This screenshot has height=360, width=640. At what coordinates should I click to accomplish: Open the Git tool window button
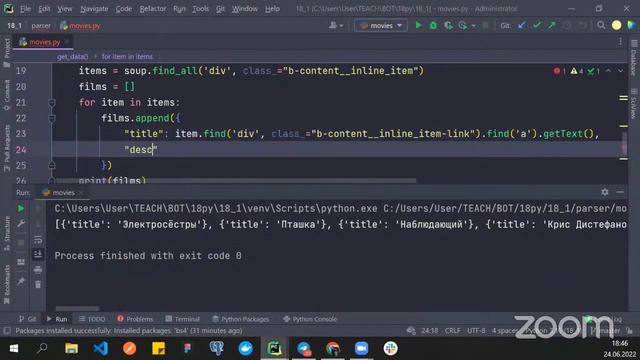click(x=27, y=319)
